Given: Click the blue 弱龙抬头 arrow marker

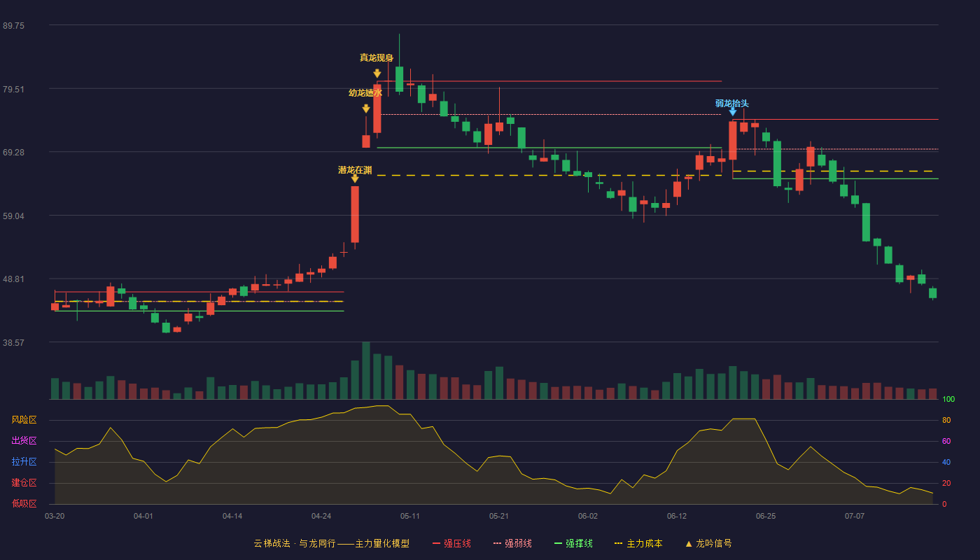Looking at the screenshot, I should pos(733,111).
